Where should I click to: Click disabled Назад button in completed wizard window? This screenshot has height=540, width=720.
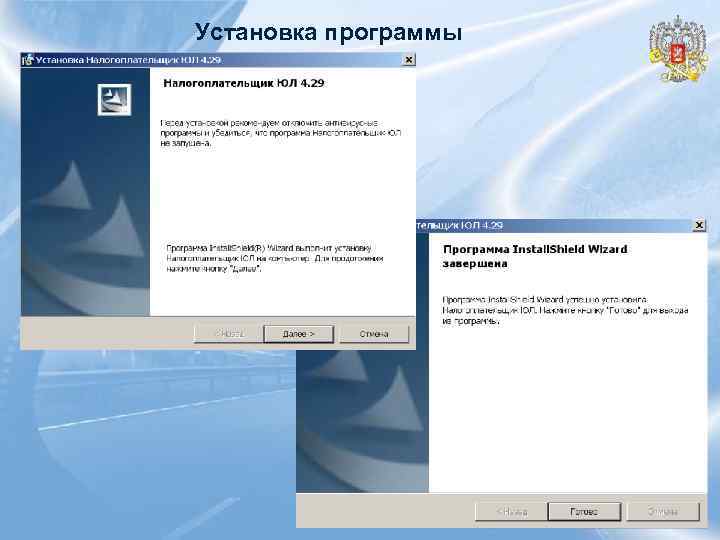pos(511,511)
